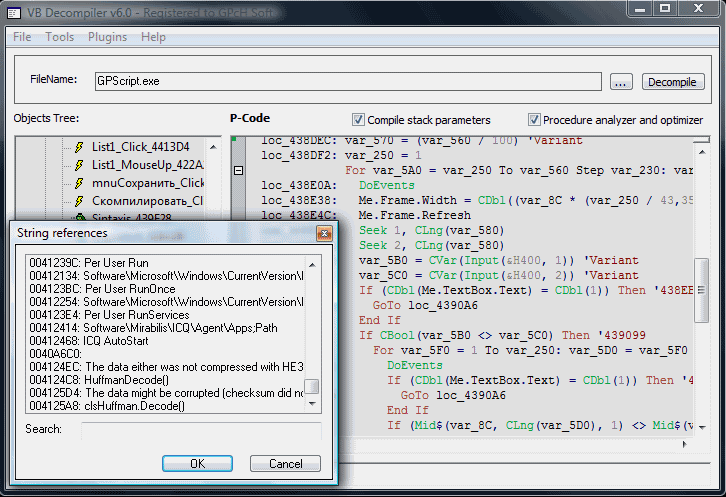Toggle Procedure analyzer and optimizer checkbox
This screenshot has width=726, height=497.
pyautogui.click(x=534, y=120)
